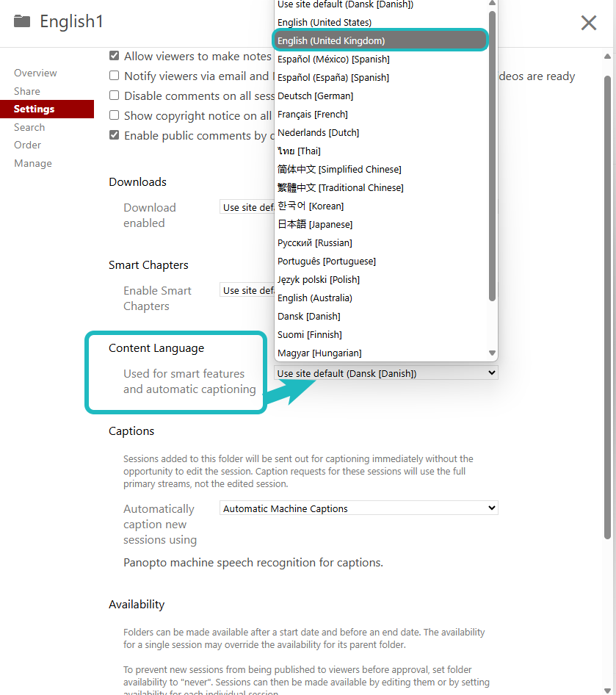Viewport: 616px width, 695px height.
Task: Click the page scrollbar up arrow
Action: [607, 57]
